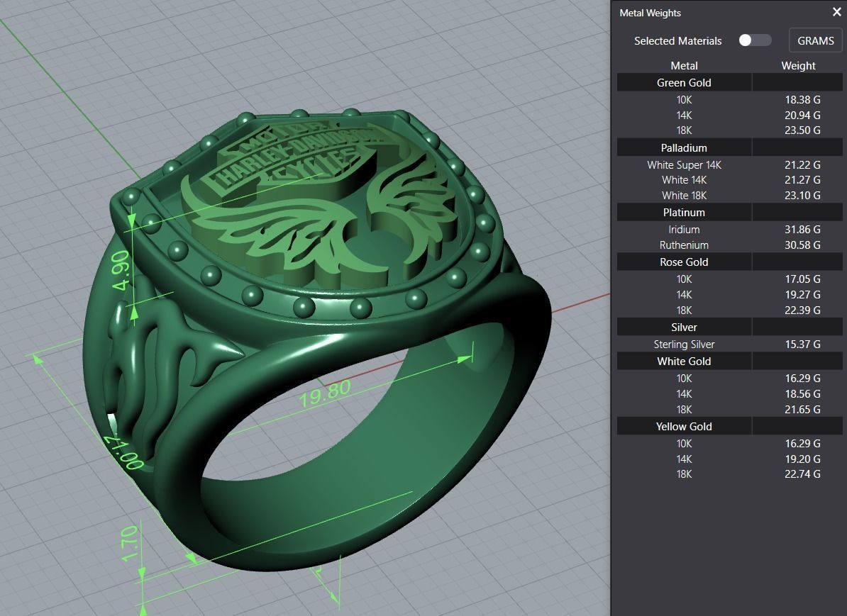Select the Green Gold category row
The height and width of the screenshot is (616, 847).
[x=729, y=83]
